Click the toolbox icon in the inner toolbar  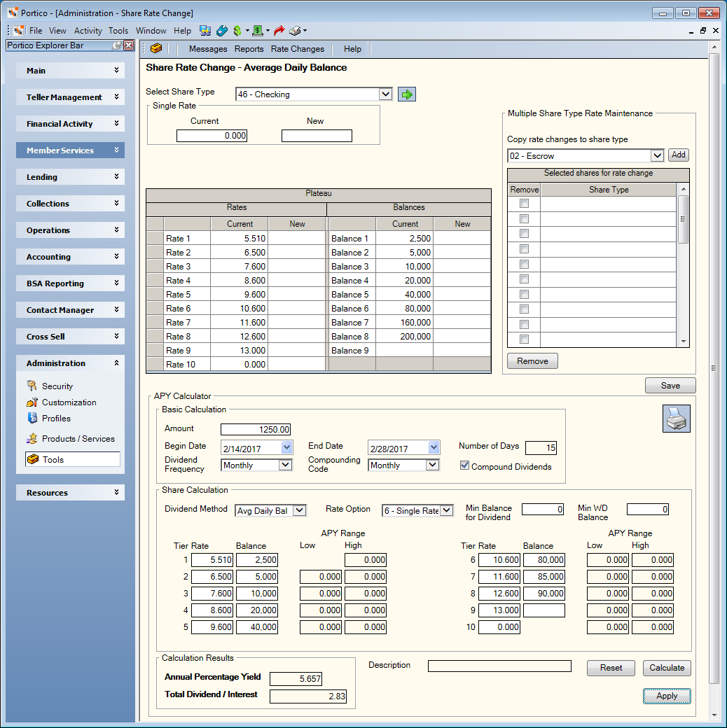click(x=156, y=48)
